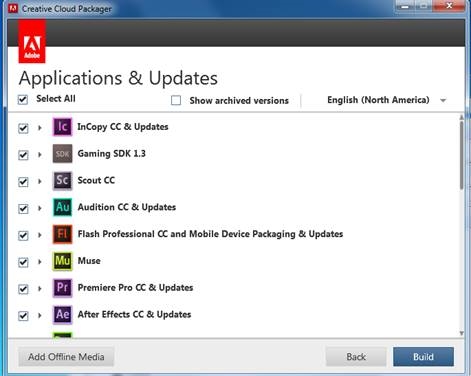Uncheck the Muse checkbox
471x376 pixels.
(23, 262)
